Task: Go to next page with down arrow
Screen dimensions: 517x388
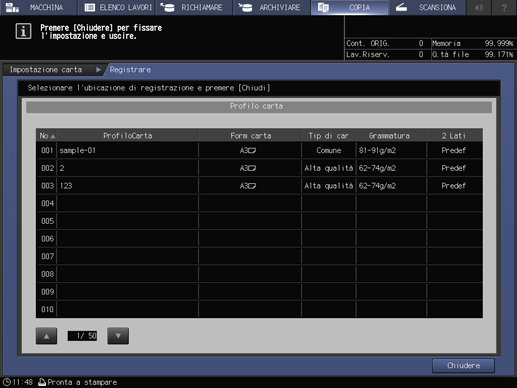Action: [x=118, y=336]
